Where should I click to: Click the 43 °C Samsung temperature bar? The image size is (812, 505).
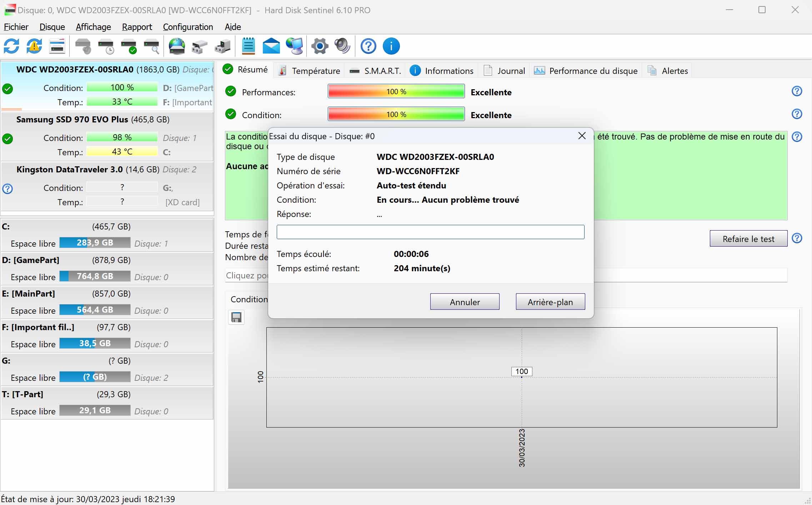point(122,152)
